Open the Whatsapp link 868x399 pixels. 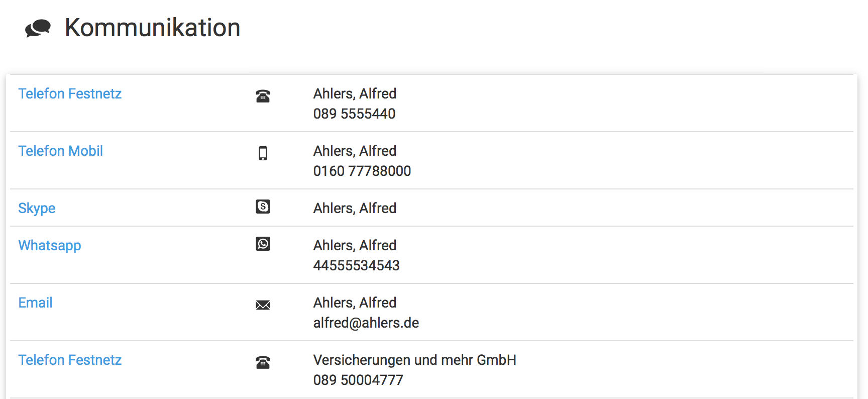tap(50, 246)
